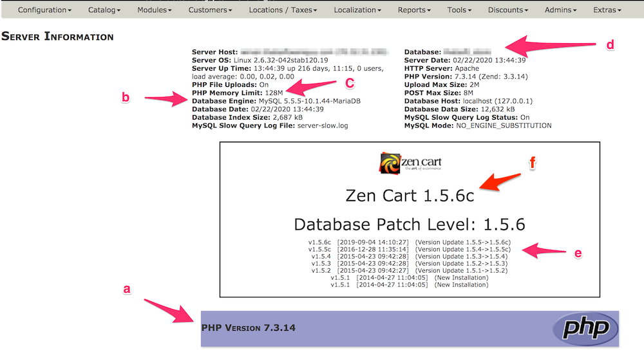
Task: Click MySQL Mode NO_ENGINE_SUBSTITUTION text
Action: (x=478, y=126)
